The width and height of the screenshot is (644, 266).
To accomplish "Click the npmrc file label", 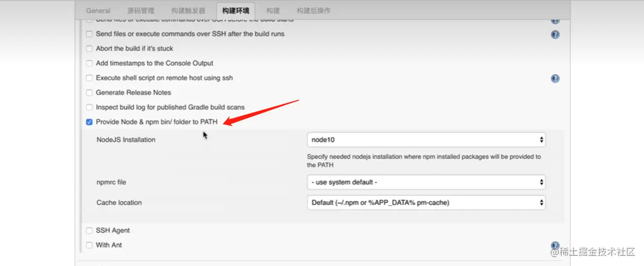I will pyautogui.click(x=111, y=182).
